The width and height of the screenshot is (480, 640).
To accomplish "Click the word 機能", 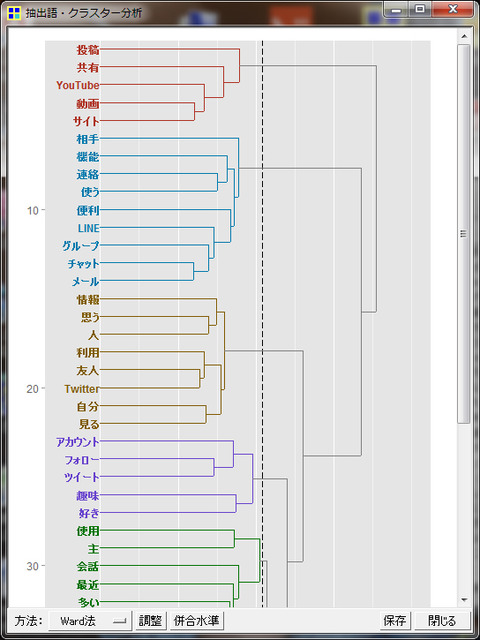I will (88, 157).
